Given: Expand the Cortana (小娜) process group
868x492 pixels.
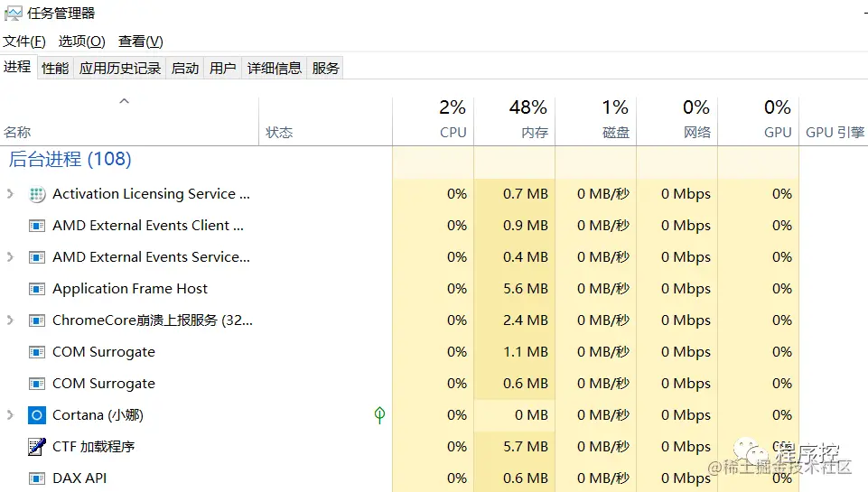Looking at the screenshot, I should pos(10,414).
